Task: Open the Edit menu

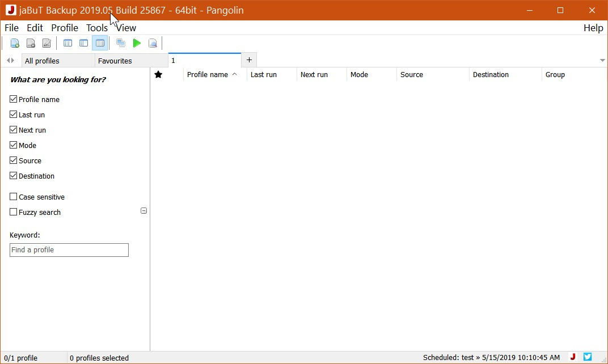Action: tap(35, 28)
